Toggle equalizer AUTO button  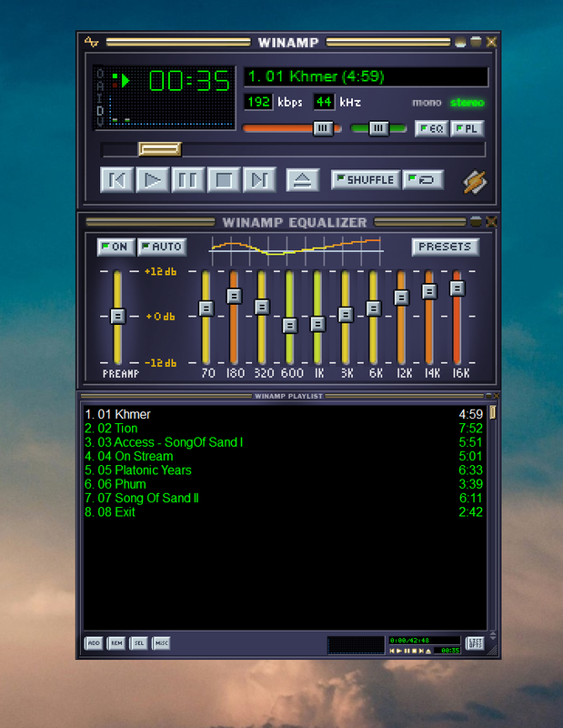[162, 247]
